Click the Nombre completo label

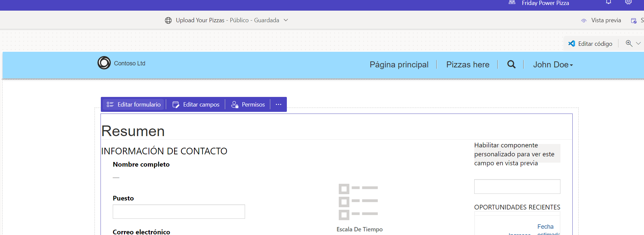[141, 164]
